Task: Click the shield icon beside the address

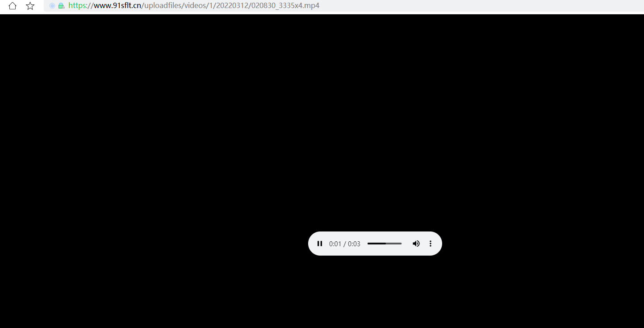Action: tap(52, 6)
